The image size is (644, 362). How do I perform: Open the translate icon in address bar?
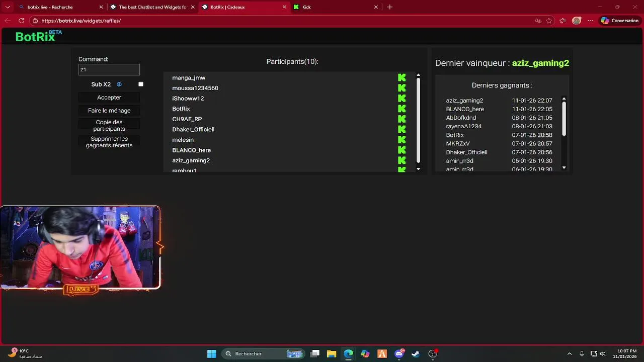pos(538,21)
